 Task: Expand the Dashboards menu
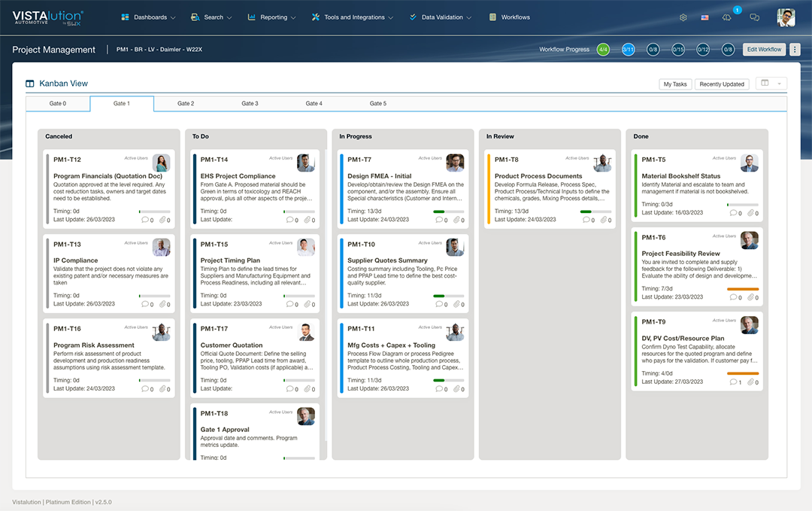(x=148, y=17)
